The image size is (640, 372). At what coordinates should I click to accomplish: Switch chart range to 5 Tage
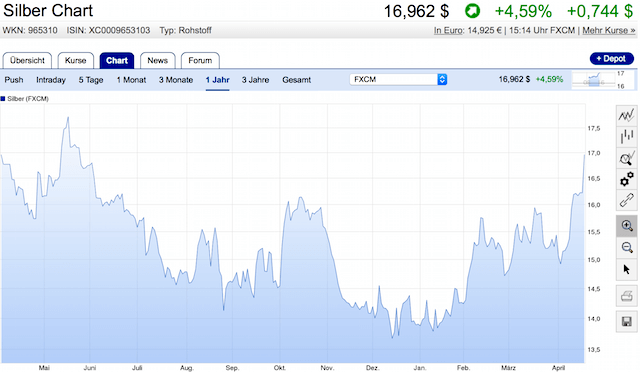pyautogui.click(x=91, y=80)
